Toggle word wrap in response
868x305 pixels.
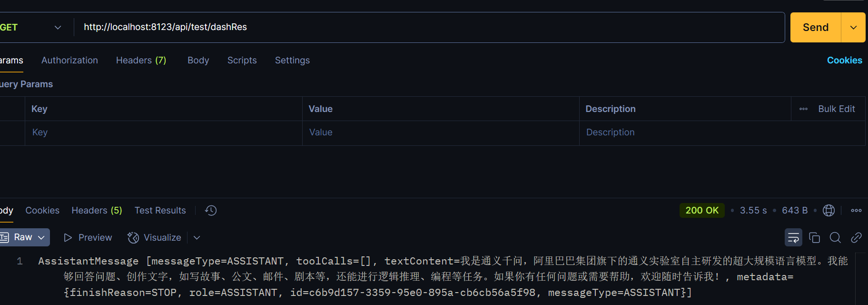pyautogui.click(x=793, y=237)
